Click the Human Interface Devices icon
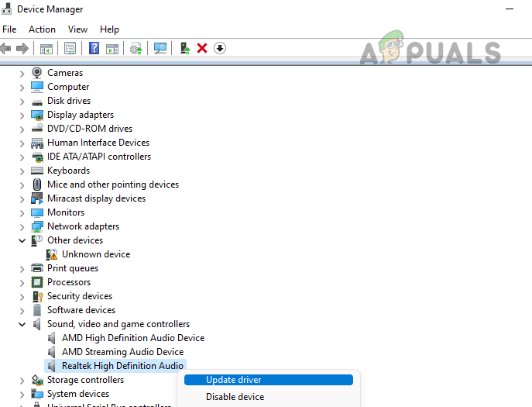 (x=37, y=143)
